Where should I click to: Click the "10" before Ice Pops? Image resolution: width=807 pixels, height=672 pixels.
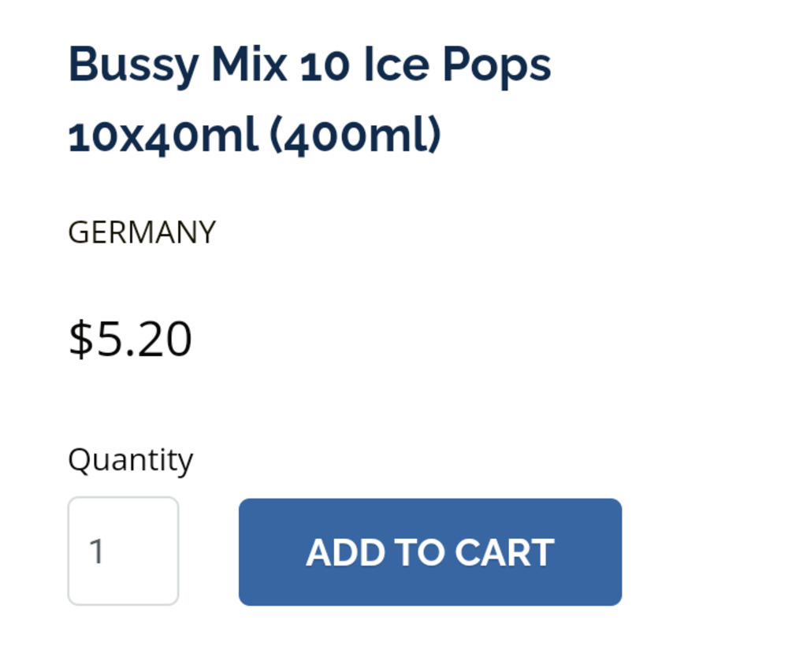click(x=325, y=65)
